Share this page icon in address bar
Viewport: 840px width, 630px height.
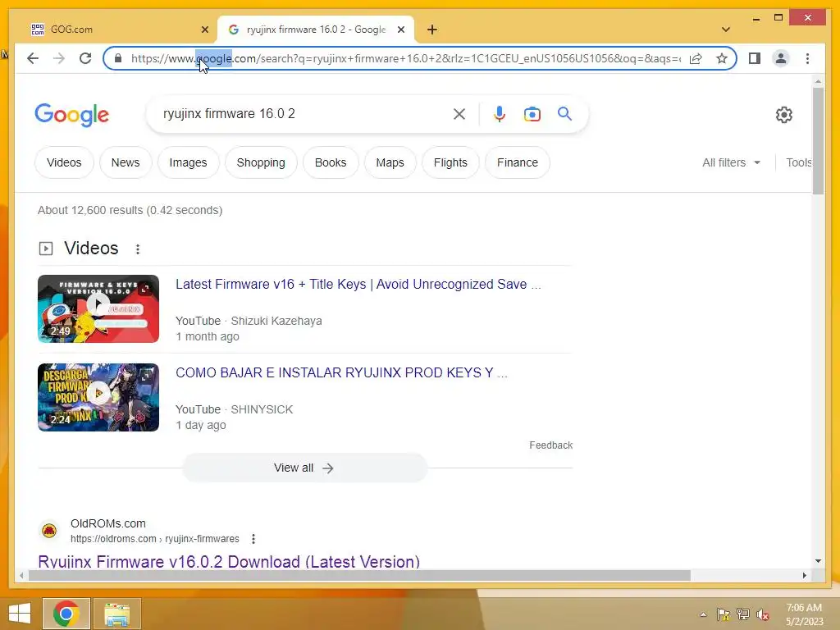[x=696, y=58]
